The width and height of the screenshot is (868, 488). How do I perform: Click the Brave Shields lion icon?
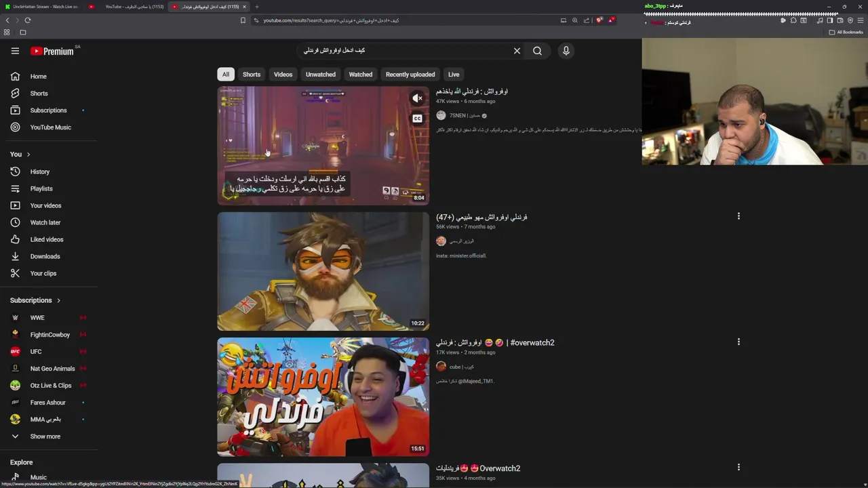pyautogui.click(x=599, y=20)
